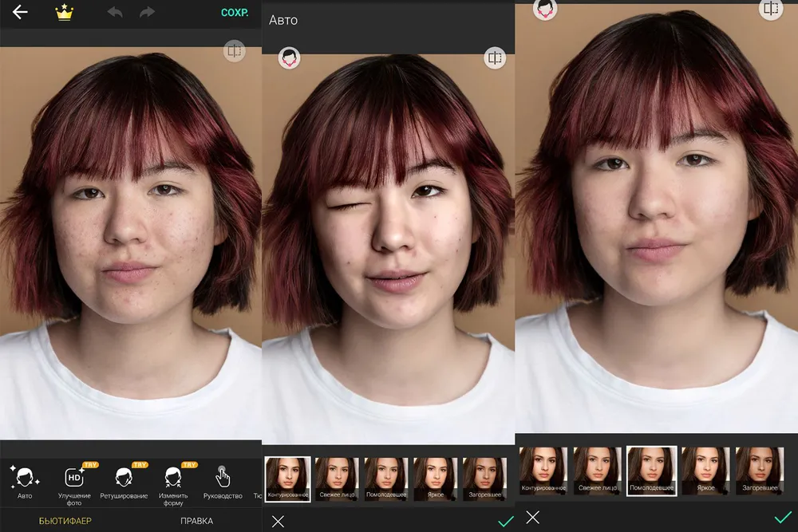Tap face detection icon in middle screen
Screen dimensions: 798x532
[x=289, y=58]
